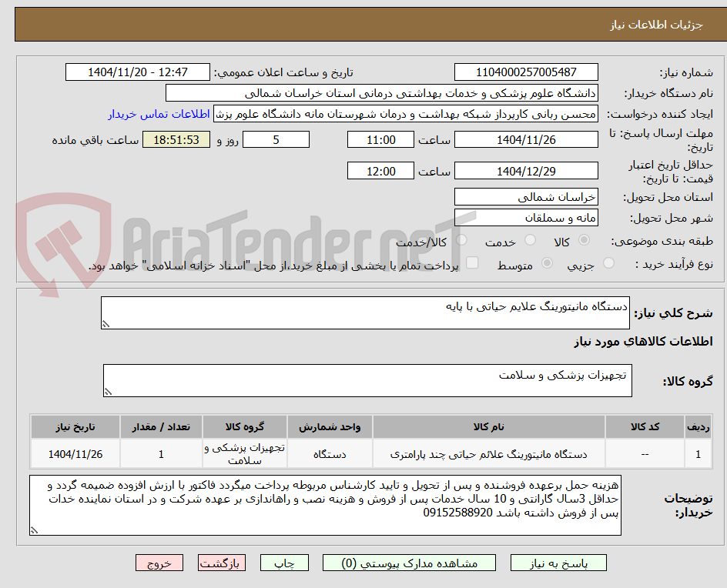Click the چاپ print button
Screen dimensions: 727x588
tap(284, 563)
